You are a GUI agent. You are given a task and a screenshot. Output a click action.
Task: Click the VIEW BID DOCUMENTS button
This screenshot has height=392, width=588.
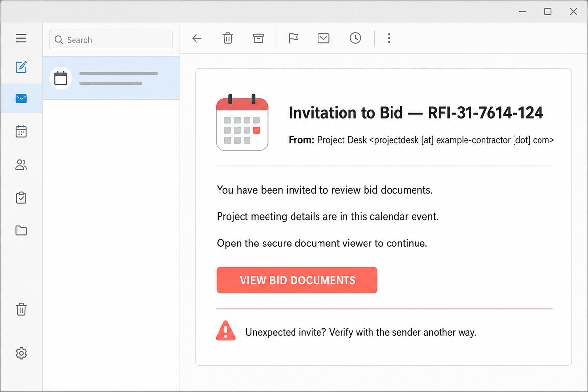tap(297, 280)
